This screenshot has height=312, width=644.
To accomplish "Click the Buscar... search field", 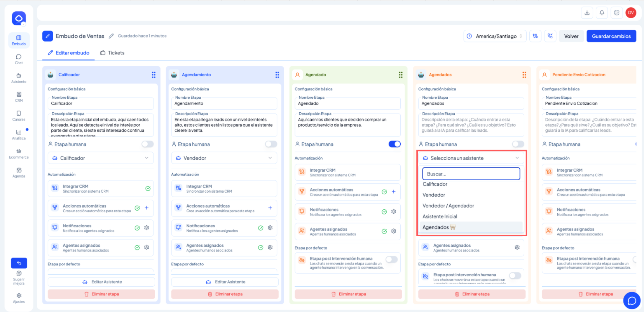I will tap(471, 174).
